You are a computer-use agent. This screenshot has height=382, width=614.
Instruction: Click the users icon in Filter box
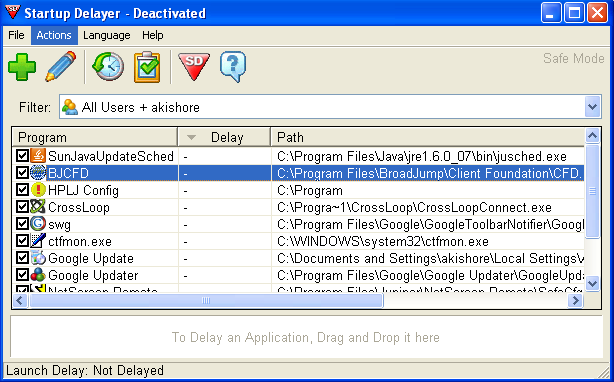click(70, 107)
